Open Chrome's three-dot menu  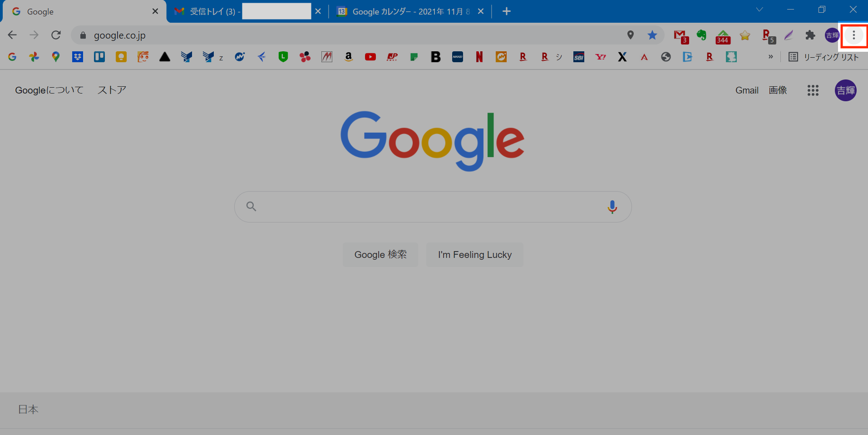(853, 35)
